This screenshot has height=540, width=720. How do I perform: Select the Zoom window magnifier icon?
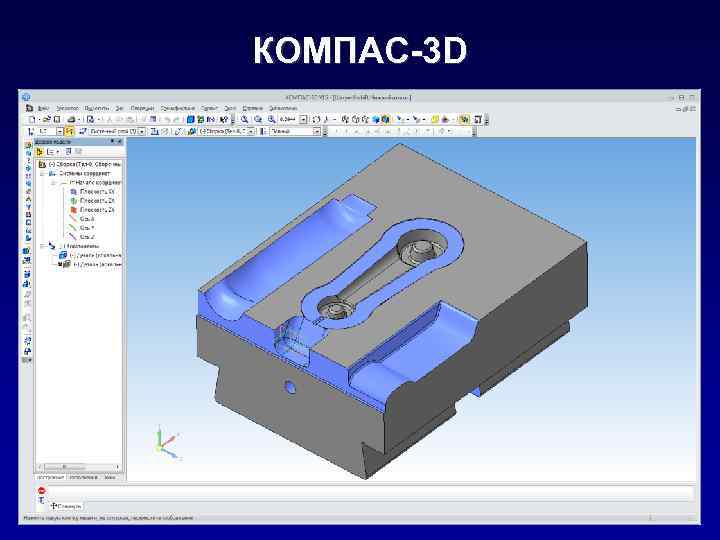pos(245,119)
